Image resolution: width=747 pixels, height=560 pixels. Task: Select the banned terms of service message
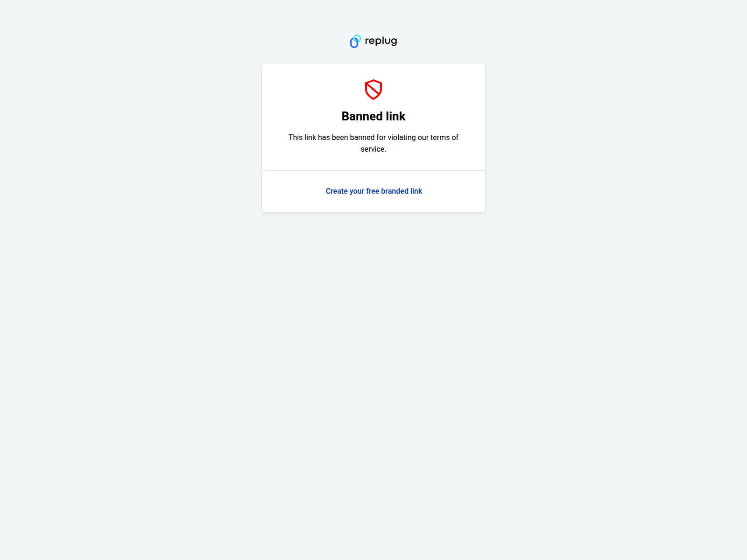coord(373,143)
